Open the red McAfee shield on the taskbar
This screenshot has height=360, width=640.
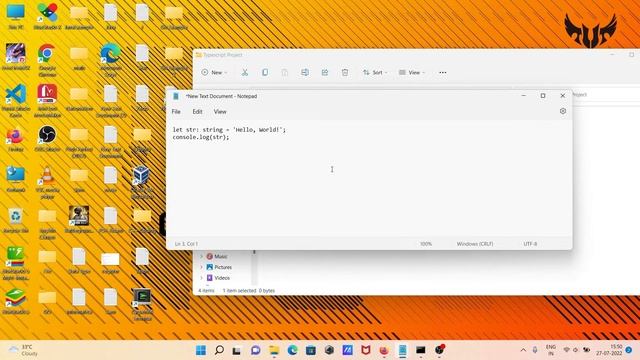point(365,350)
